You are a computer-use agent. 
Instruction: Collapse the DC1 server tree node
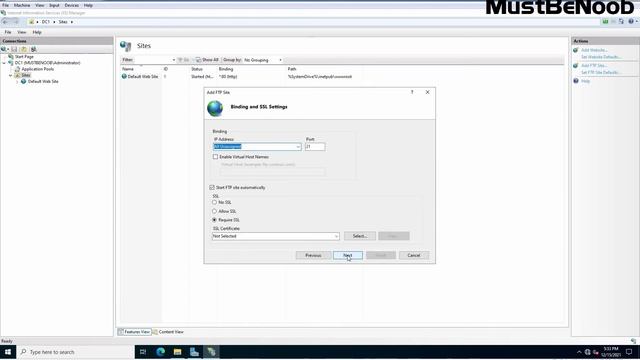pos(4,63)
